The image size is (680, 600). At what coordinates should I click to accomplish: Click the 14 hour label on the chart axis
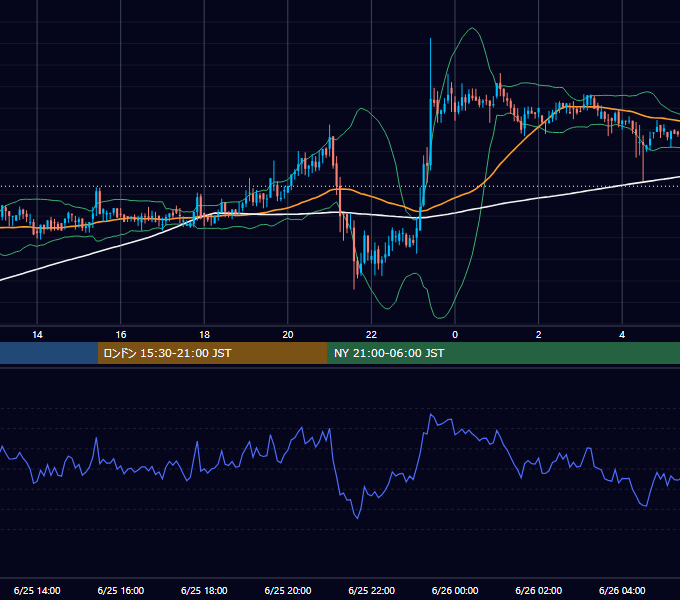pos(37,335)
